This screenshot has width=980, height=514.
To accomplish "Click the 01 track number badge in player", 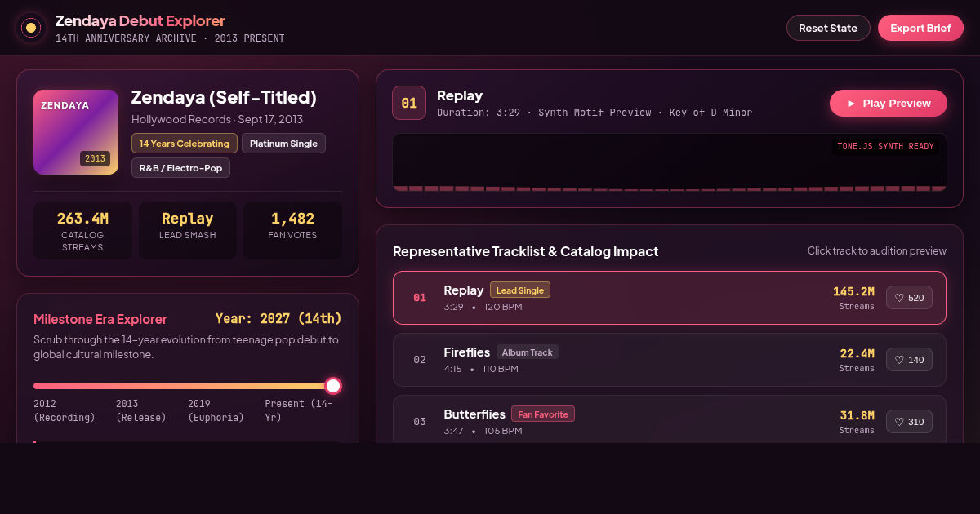I will [409, 103].
